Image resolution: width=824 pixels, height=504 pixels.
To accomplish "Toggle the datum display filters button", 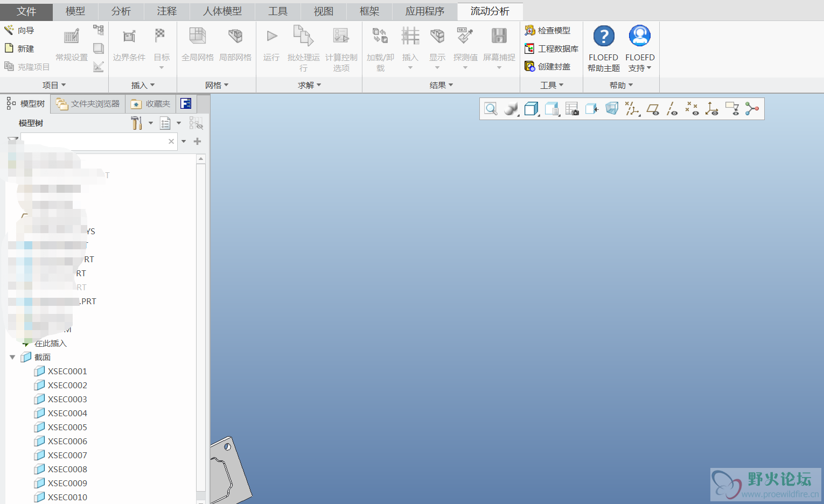I will [632, 109].
